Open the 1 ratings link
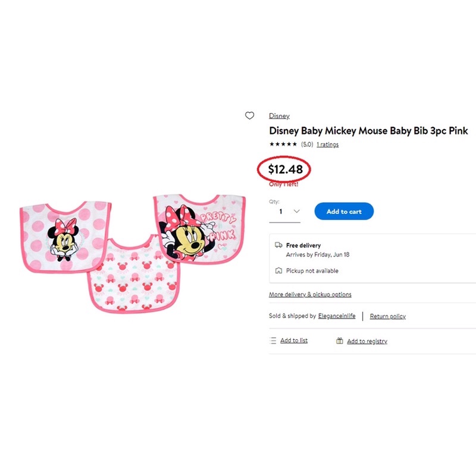 pyautogui.click(x=327, y=144)
